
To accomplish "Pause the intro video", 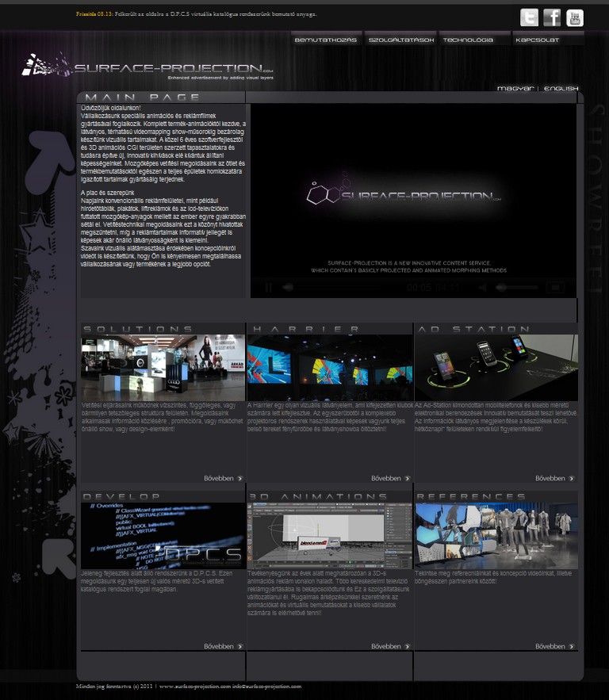I will point(269,288).
